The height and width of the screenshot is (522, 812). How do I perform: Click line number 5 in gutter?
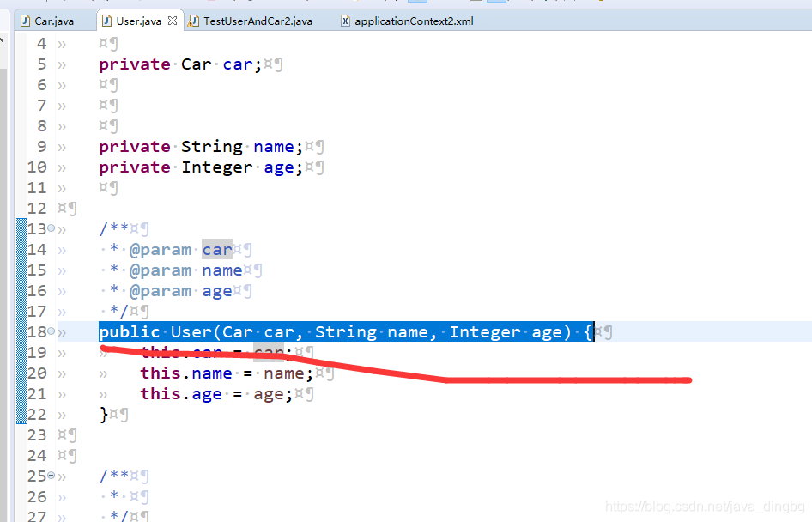click(42, 64)
